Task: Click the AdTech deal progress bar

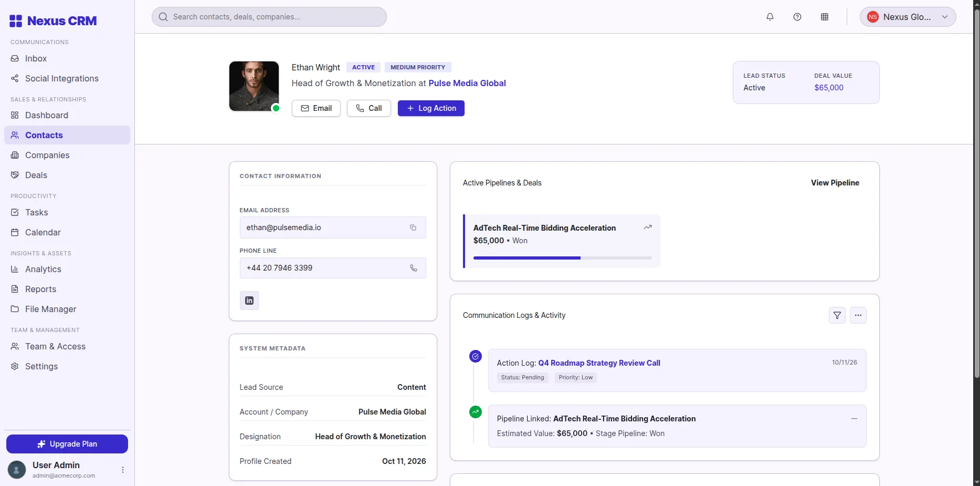Action: 563,258
